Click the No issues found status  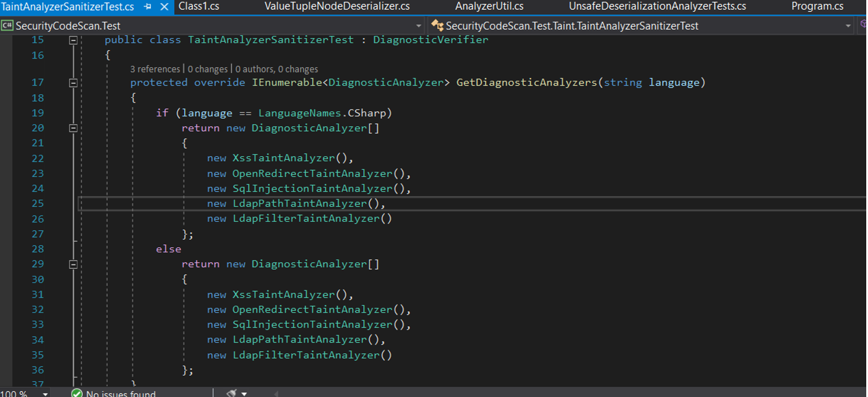pyautogui.click(x=120, y=393)
